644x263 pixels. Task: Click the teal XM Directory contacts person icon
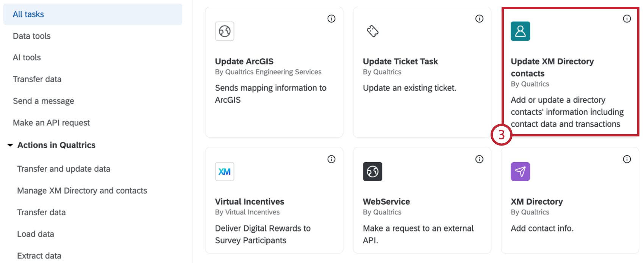(x=520, y=31)
